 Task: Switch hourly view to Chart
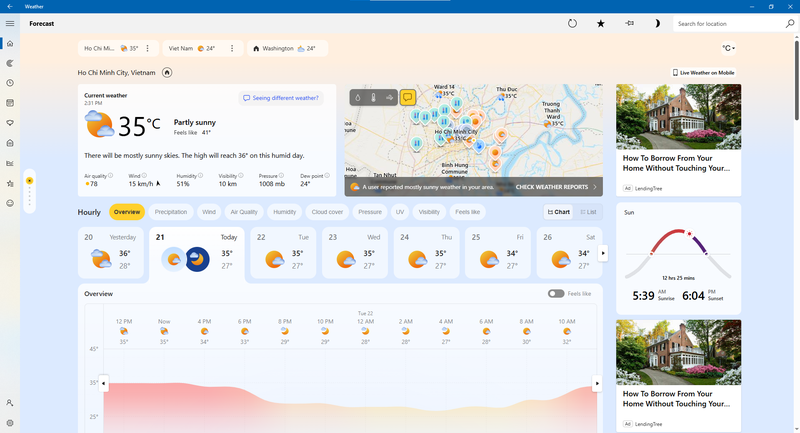(559, 212)
